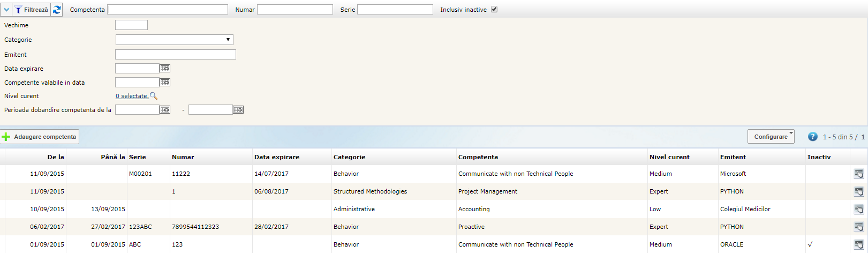Open calendar for Competente valabile in data

coord(165,83)
